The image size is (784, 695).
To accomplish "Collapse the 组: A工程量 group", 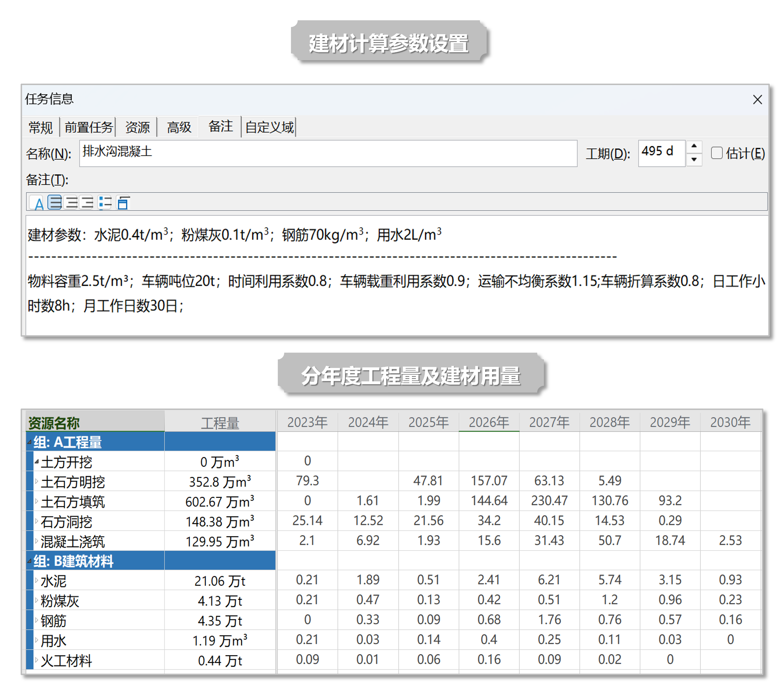I will pos(30,442).
